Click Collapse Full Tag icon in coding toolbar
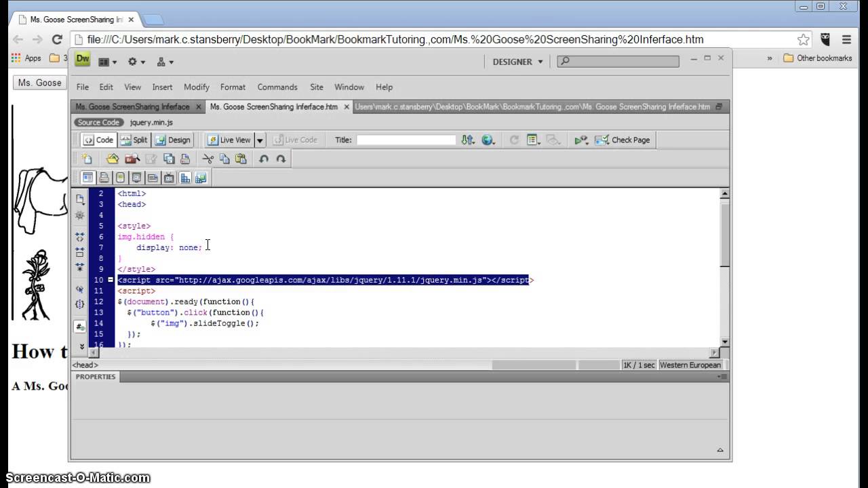This screenshot has height=488, width=868. pos(80,237)
